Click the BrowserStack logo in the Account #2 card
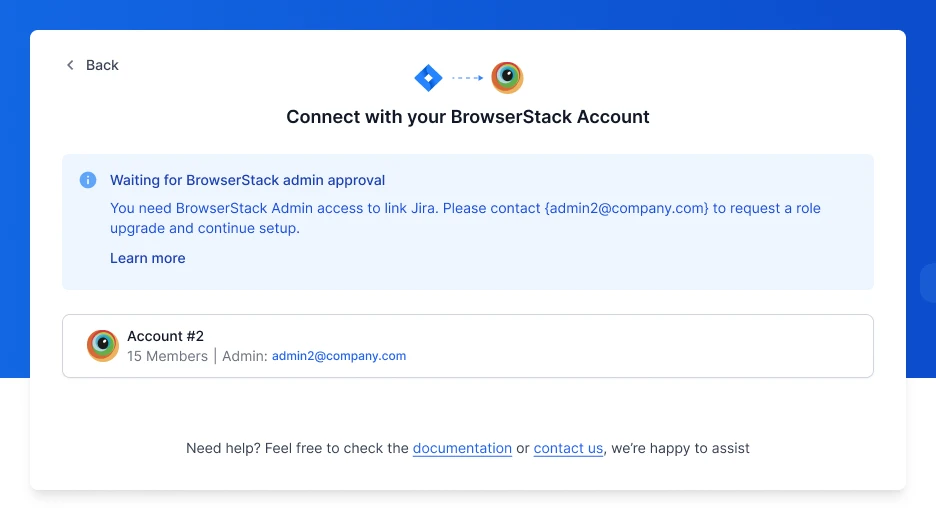The height and width of the screenshot is (520, 936). [x=103, y=346]
